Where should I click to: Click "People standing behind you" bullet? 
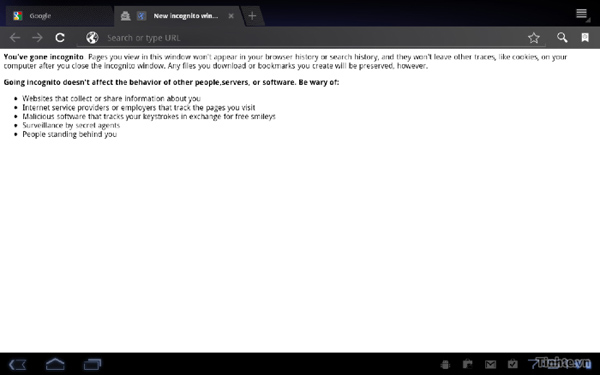(70, 134)
